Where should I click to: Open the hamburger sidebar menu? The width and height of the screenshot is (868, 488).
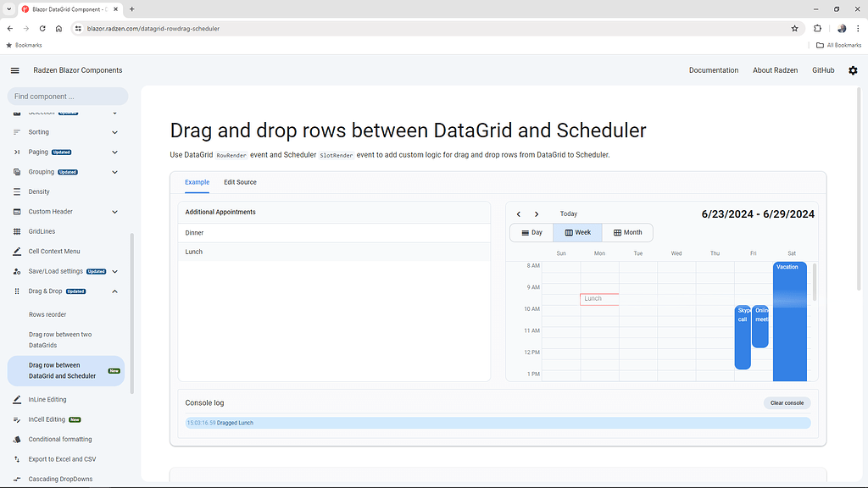point(15,70)
